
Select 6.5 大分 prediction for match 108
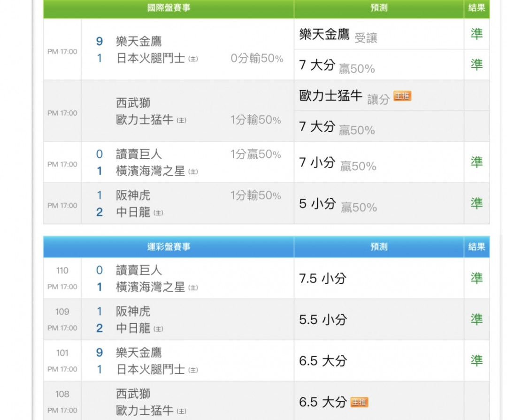(x=323, y=402)
